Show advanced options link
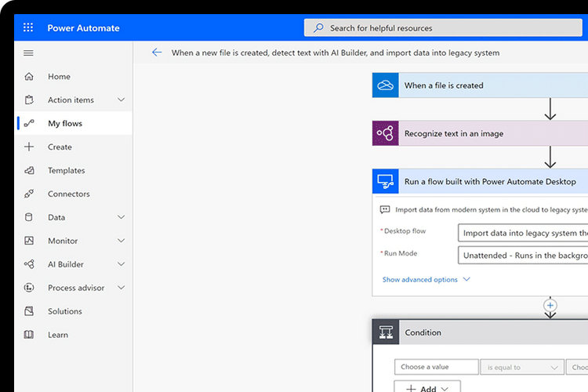The width and height of the screenshot is (588, 392). click(426, 279)
